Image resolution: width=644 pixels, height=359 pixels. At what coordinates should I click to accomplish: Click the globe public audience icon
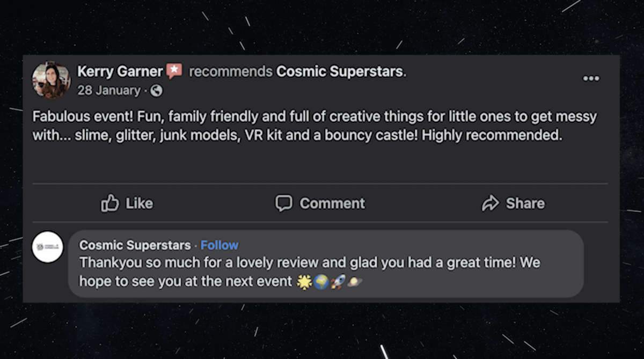click(156, 91)
